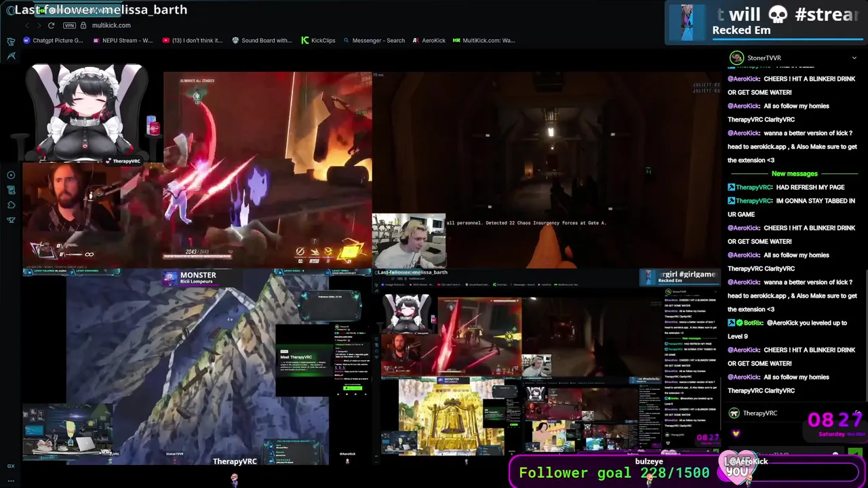Viewport: 868px width, 488px height.
Task: Open KickClips bookmark
Action: tap(318, 41)
